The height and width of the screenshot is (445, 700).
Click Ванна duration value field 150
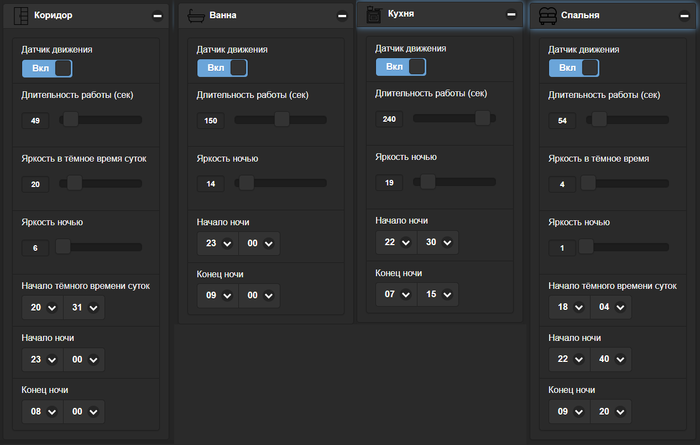click(x=211, y=121)
